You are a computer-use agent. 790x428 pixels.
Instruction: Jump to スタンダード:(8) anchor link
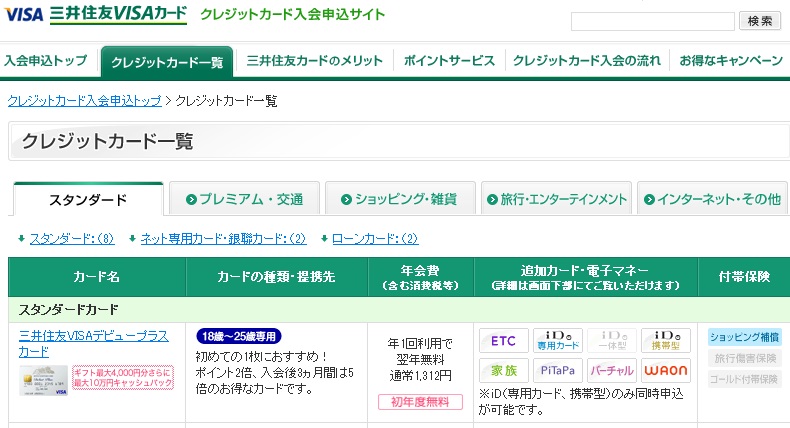point(72,238)
